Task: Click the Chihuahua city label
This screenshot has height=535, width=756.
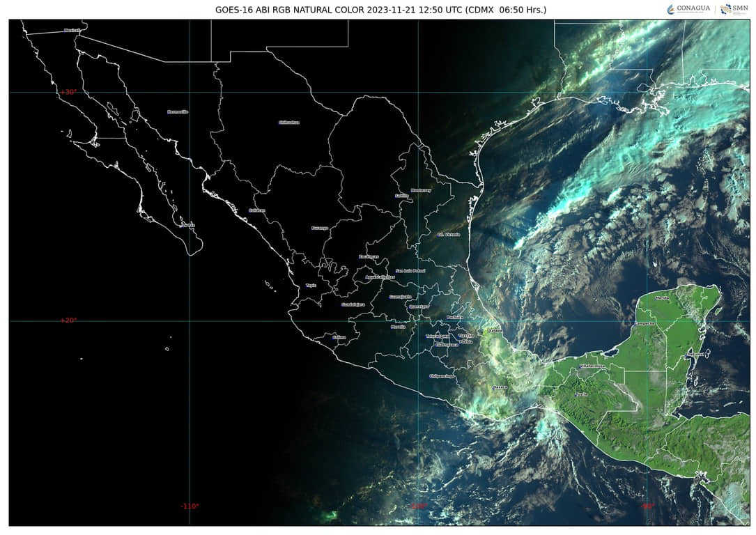Action: click(x=288, y=122)
